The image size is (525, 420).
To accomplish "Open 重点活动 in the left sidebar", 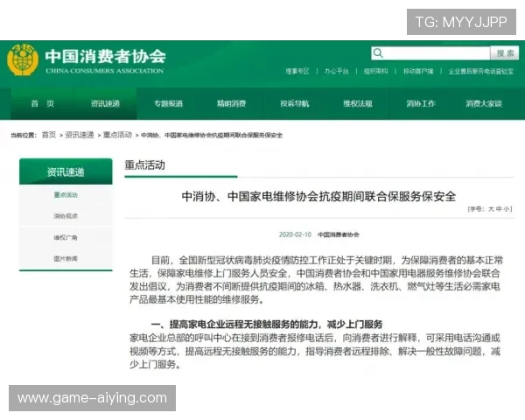I will point(66,195).
